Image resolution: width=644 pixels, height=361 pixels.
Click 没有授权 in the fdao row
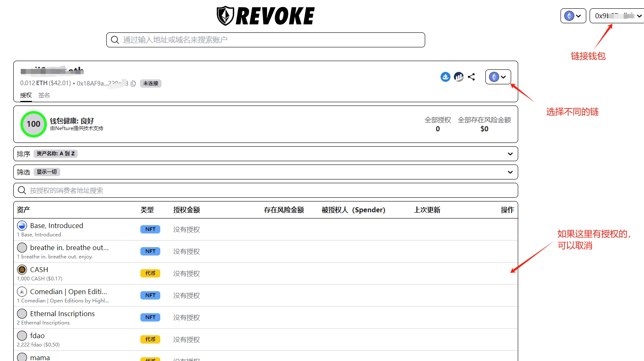pyautogui.click(x=186, y=339)
